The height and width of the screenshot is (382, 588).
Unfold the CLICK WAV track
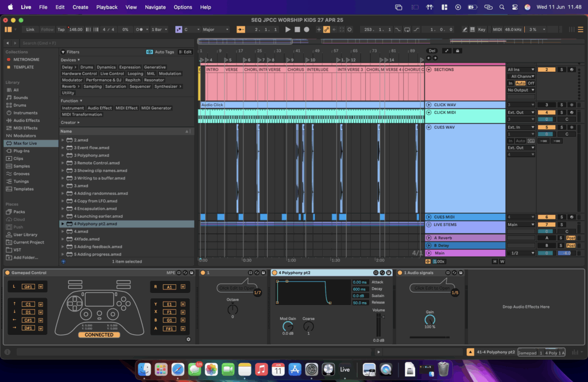pos(428,105)
